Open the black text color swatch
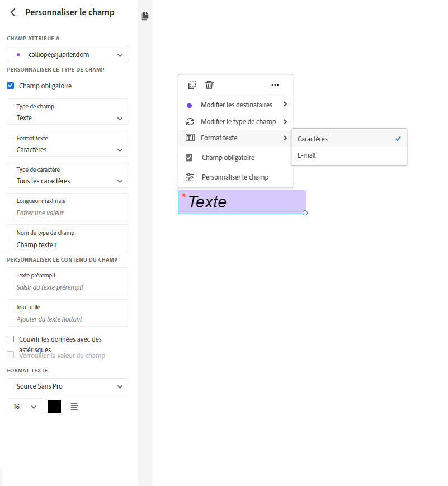This screenshot has width=448, height=486. click(x=54, y=407)
